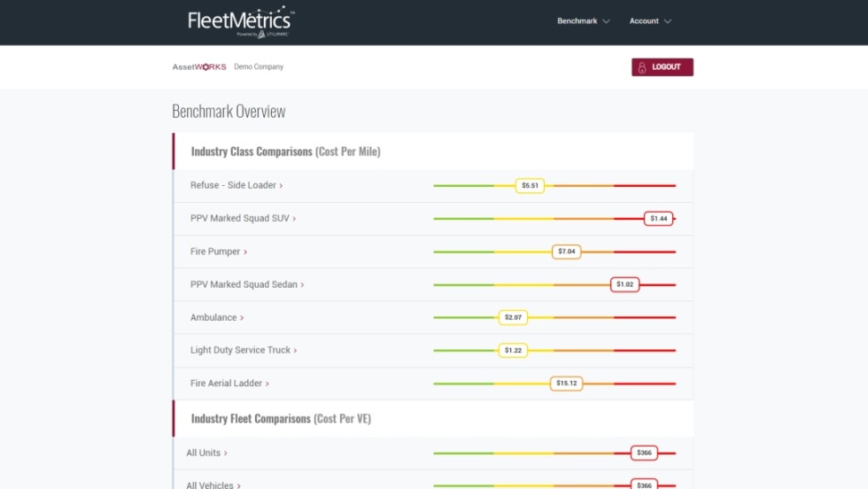Click the $15.12 cost marker

point(566,384)
